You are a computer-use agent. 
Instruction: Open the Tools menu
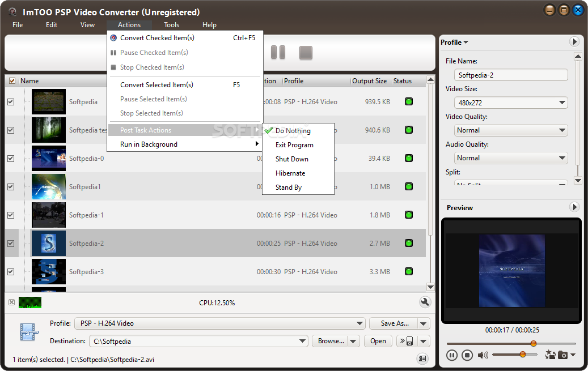[x=171, y=25]
